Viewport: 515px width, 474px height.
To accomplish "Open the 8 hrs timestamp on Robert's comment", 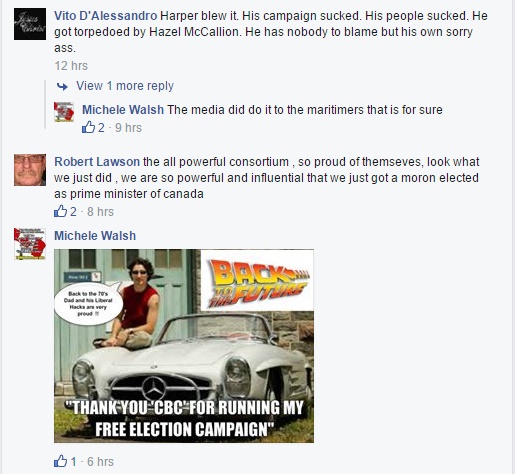I will coord(100,212).
